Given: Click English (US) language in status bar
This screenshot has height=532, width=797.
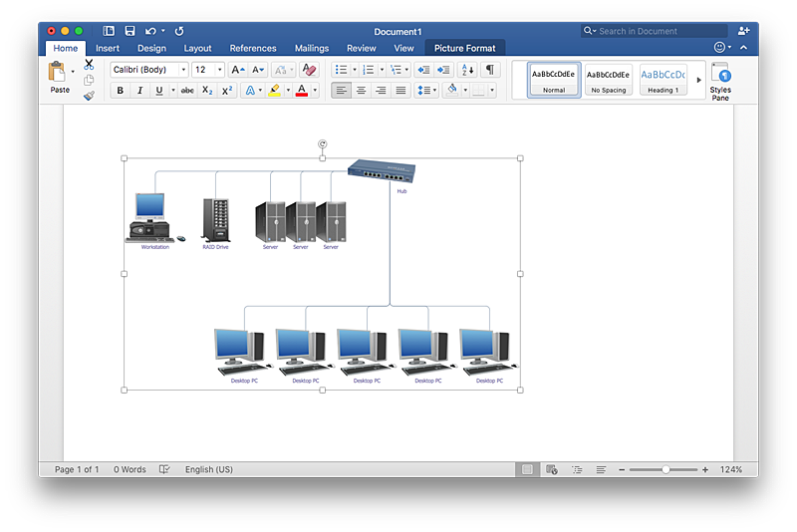Looking at the screenshot, I should click(x=208, y=469).
